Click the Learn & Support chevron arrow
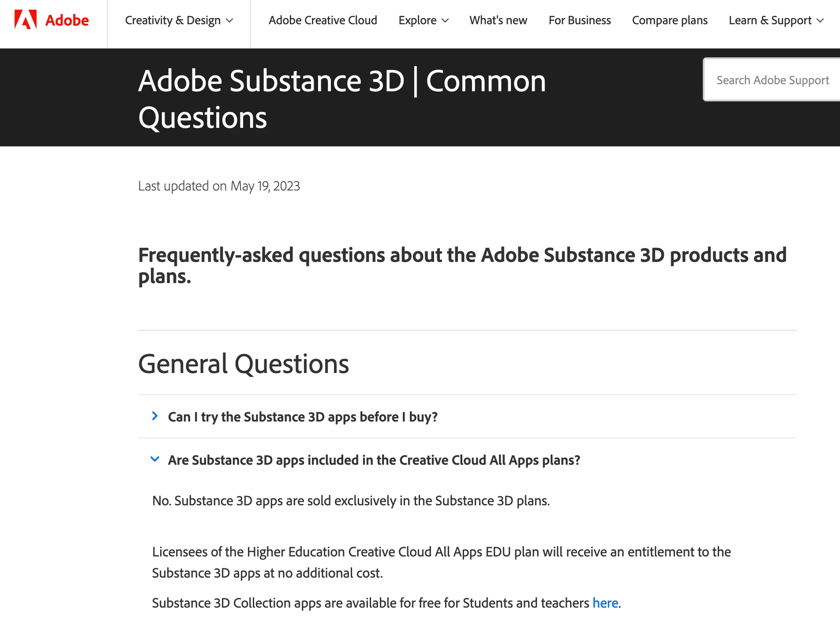The width and height of the screenshot is (840, 627). 820,21
